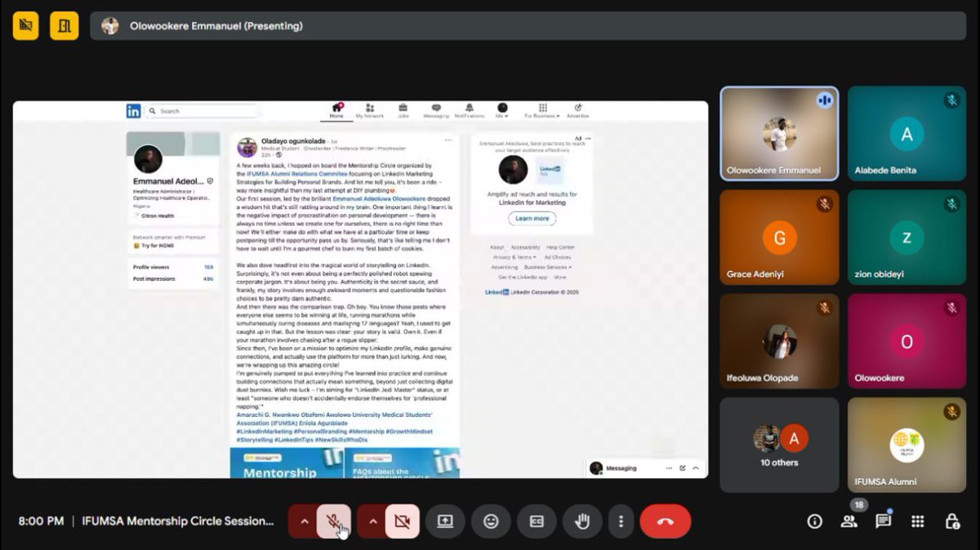Open LinkedIn My Network tab
Screen dimensions: 980x550
(x=369, y=111)
